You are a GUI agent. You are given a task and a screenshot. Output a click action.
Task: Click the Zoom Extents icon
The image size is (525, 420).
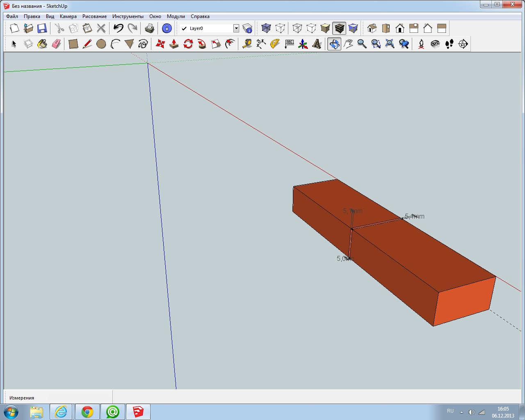(390, 44)
